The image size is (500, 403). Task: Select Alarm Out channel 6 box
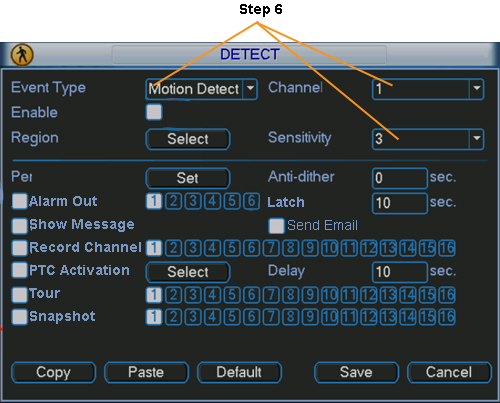pos(251,201)
